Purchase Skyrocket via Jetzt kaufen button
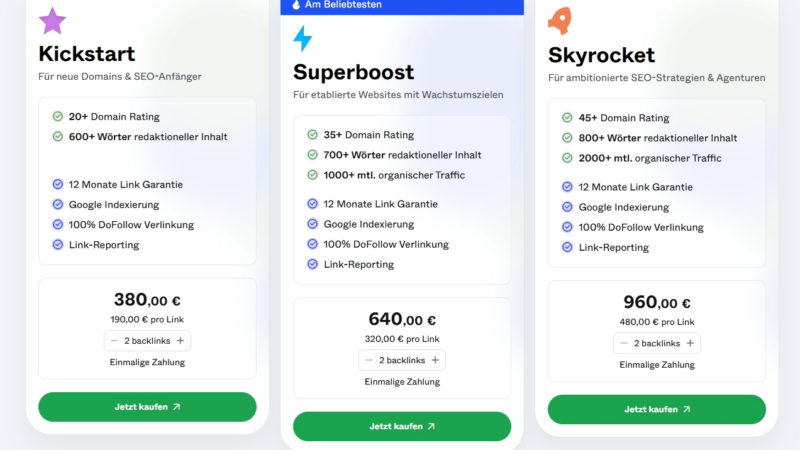The width and height of the screenshot is (800, 450). tap(656, 409)
